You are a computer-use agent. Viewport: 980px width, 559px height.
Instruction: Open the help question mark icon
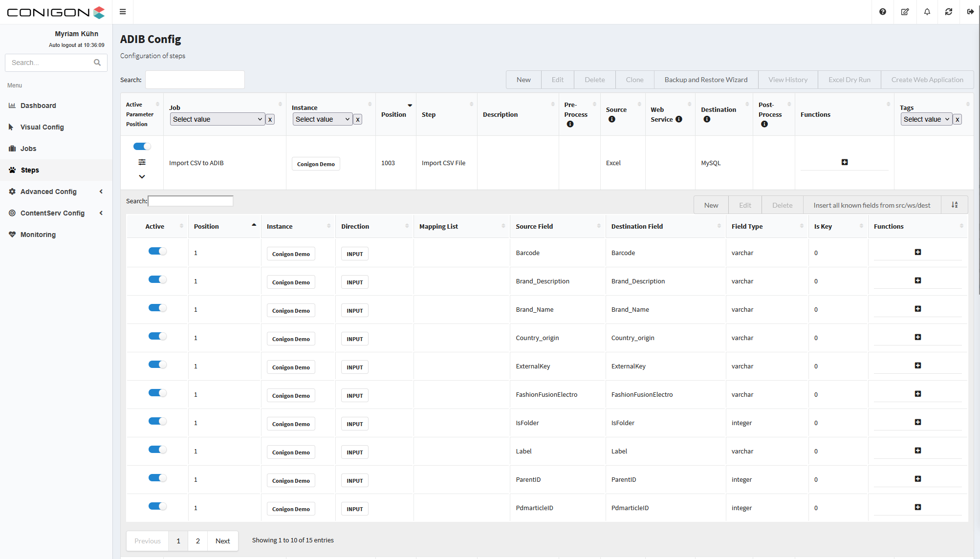point(882,12)
